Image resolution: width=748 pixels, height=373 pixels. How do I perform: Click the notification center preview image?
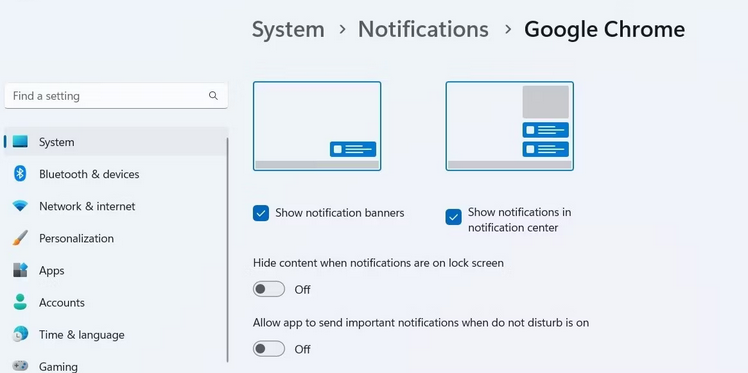509,126
